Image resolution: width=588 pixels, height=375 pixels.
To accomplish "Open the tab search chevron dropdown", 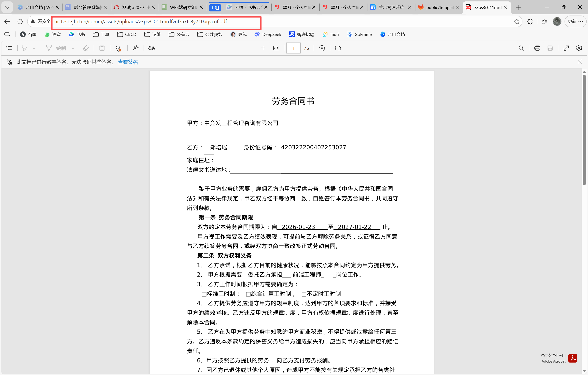I will [x=7, y=7].
